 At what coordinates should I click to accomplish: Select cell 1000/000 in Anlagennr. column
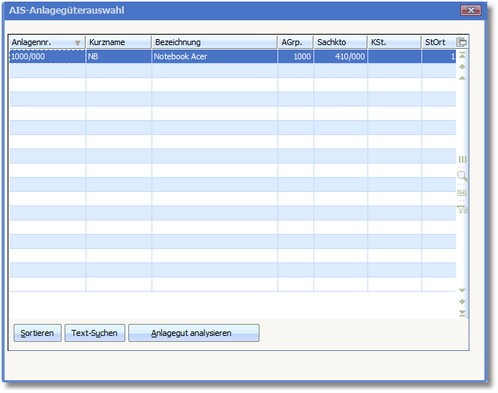coord(47,56)
